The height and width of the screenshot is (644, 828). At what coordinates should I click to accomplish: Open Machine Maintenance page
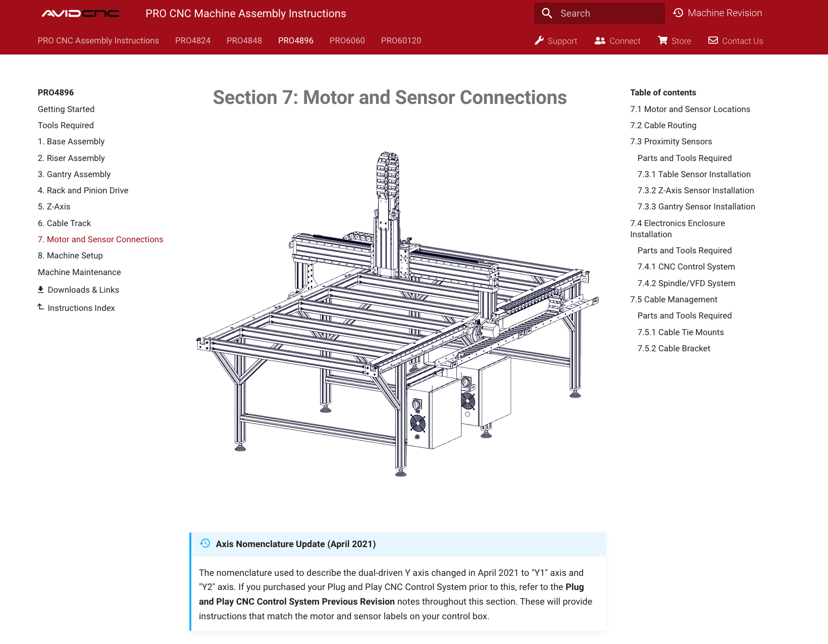pyautogui.click(x=79, y=272)
